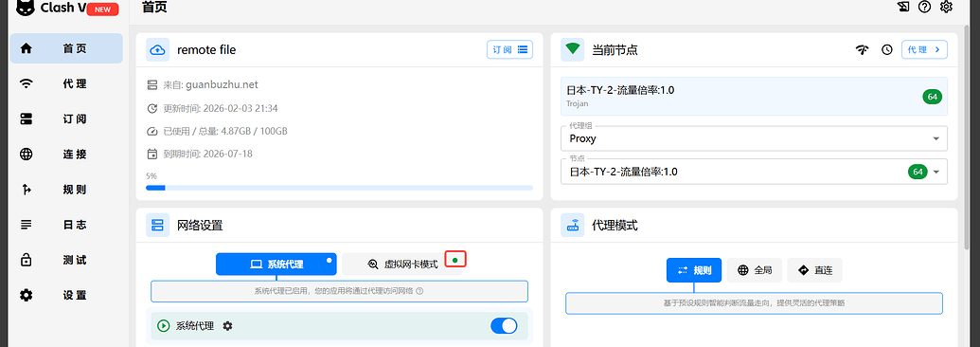Screen dimensions: 980x347
Task: Click the 日本-TY-2 Trojan node card
Action: click(x=755, y=97)
